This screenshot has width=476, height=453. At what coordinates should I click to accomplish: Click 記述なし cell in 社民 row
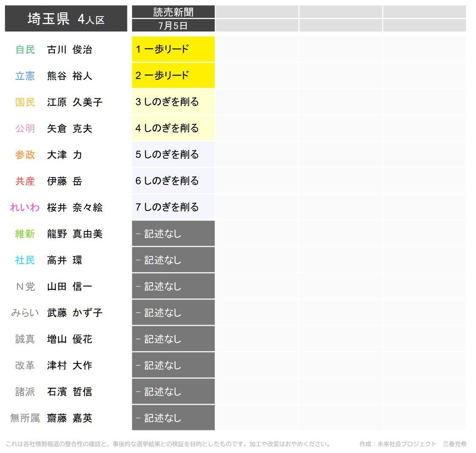coord(173,260)
